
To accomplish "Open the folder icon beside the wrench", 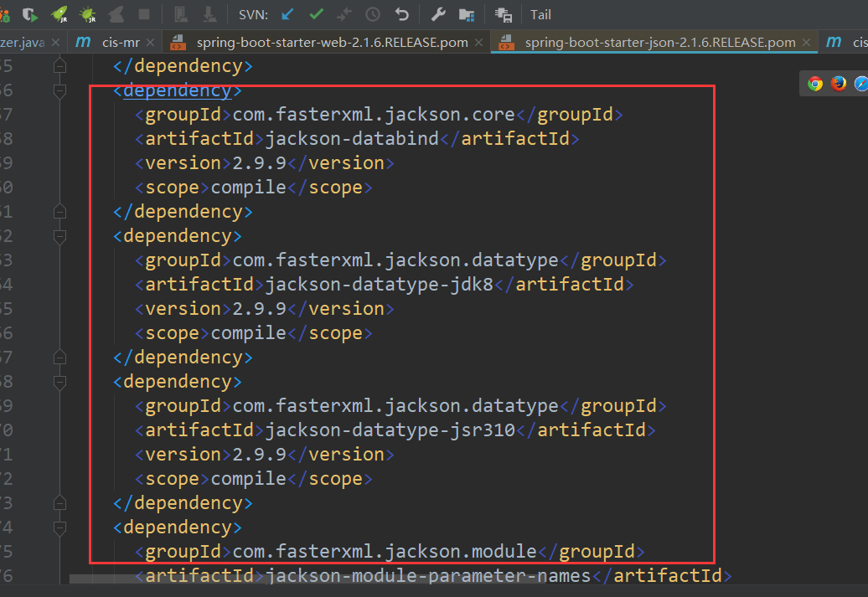I will (467, 14).
